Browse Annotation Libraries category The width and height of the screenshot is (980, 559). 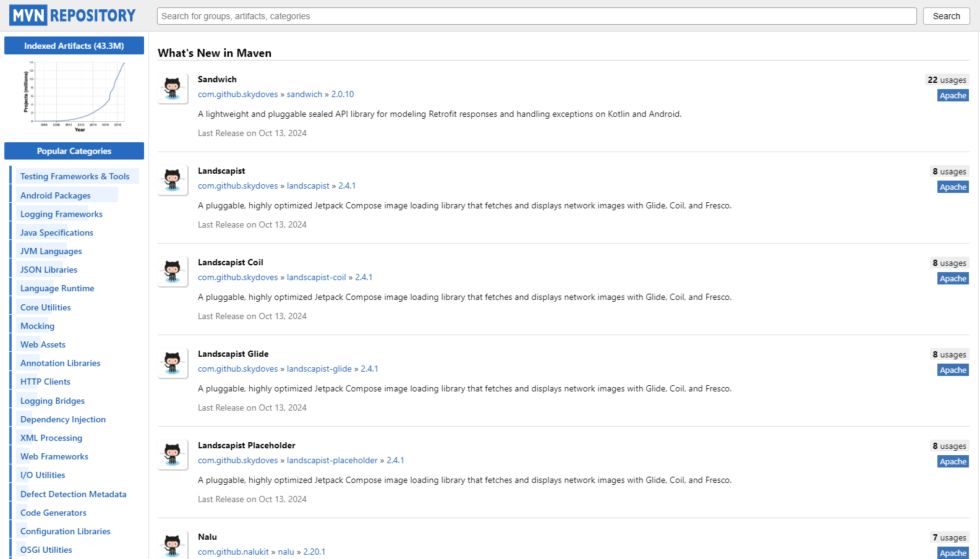click(60, 363)
